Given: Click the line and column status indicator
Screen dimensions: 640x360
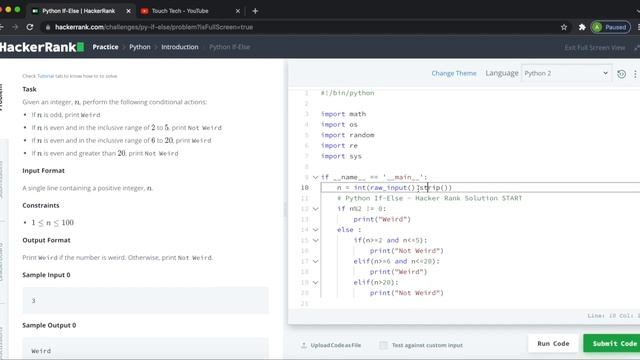Looking at the screenshot, I should click(613, 316).
